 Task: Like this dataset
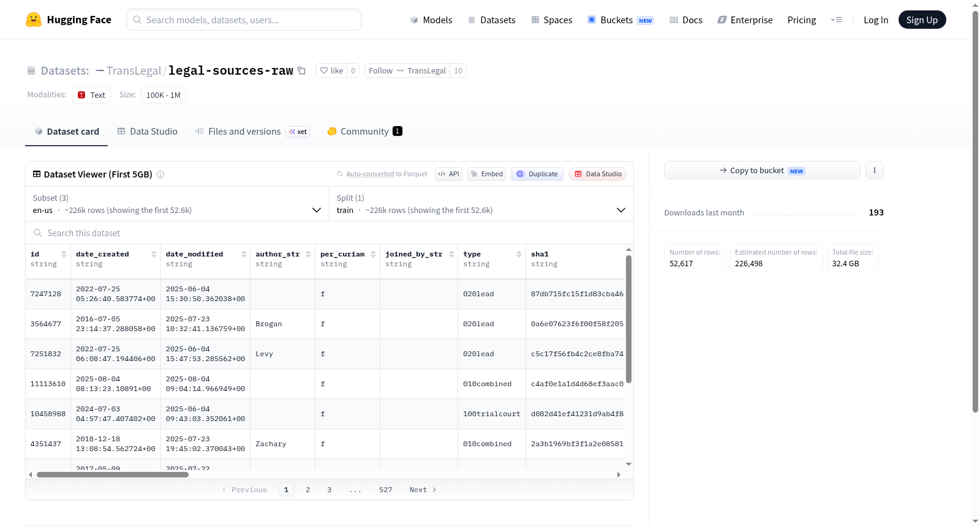[331, 70]
